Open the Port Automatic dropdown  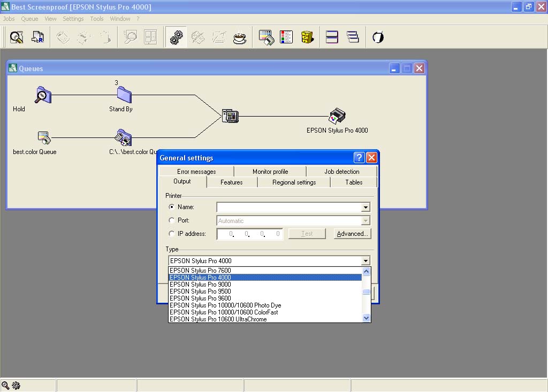click(366, 220)
